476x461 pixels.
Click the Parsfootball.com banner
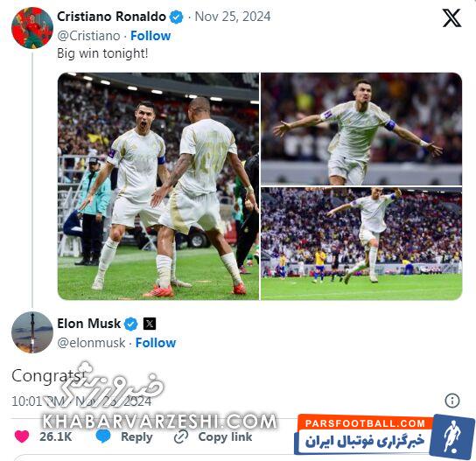384,435
